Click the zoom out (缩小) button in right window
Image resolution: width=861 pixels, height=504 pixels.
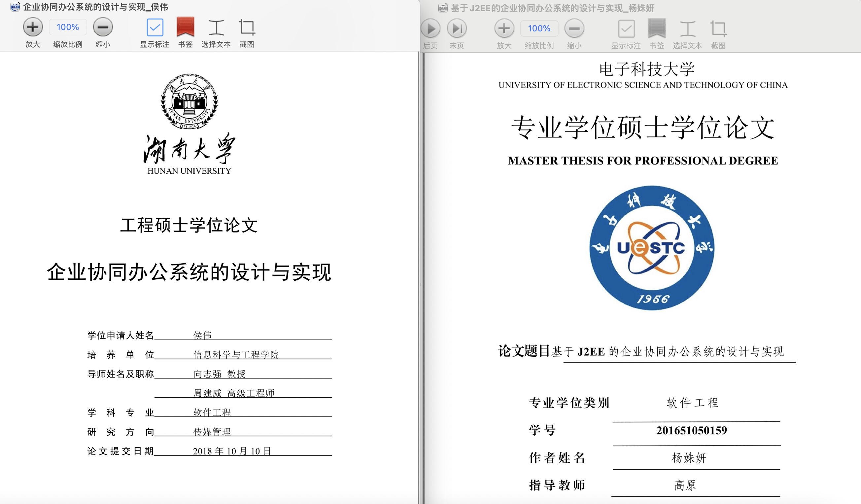[574, 28]
